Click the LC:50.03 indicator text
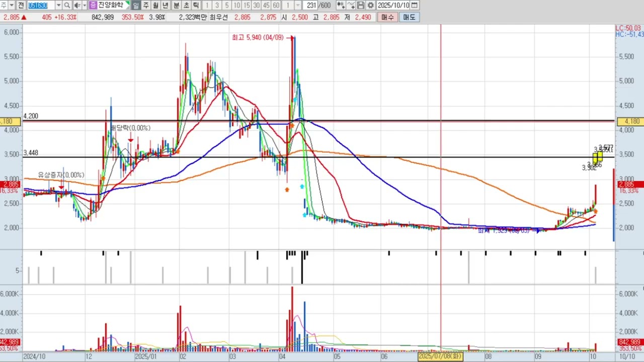The width and height of the screenshot is (644, 362). pyautogui.click(x=628, y=28)
